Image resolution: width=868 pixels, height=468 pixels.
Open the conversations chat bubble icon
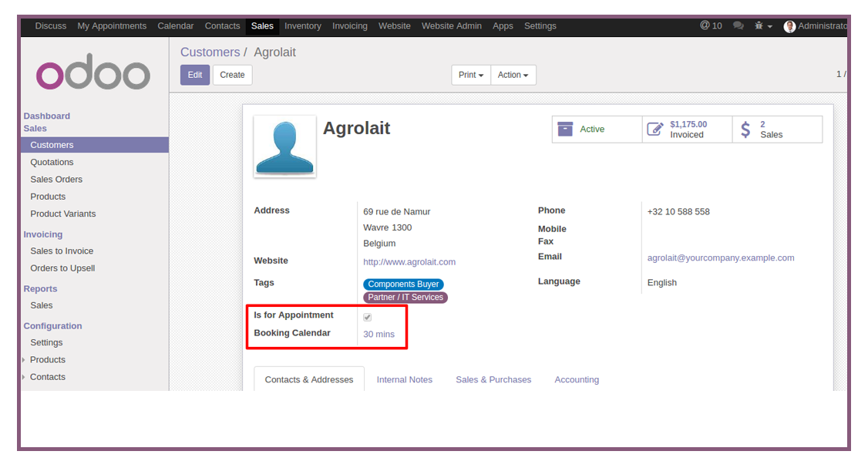pyautogui.click(x=738, y=25)
